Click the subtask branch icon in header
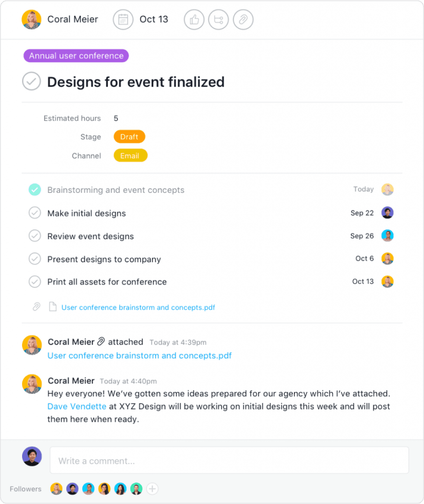This screenshot has width=424, height=504. [218, 20]
